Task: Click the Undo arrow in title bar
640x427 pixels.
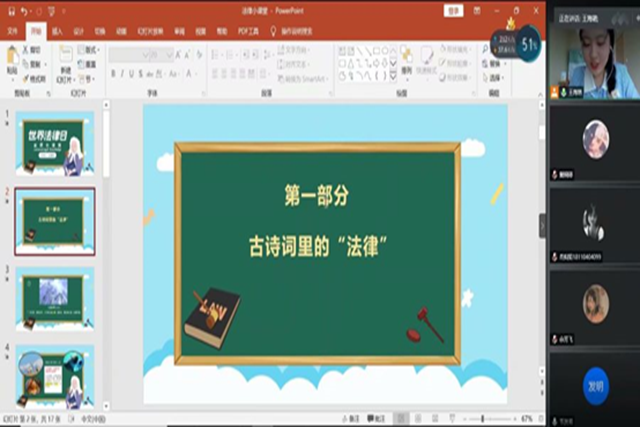Action: 23,11
